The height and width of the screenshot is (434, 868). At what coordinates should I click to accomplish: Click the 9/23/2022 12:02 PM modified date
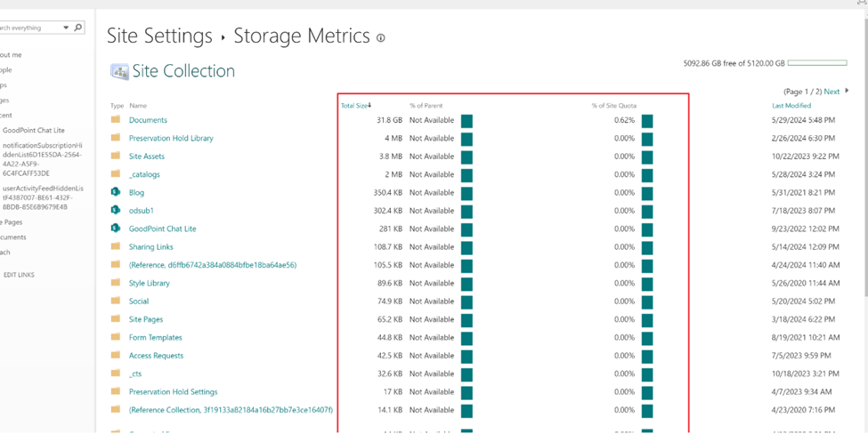pos(806,229)
